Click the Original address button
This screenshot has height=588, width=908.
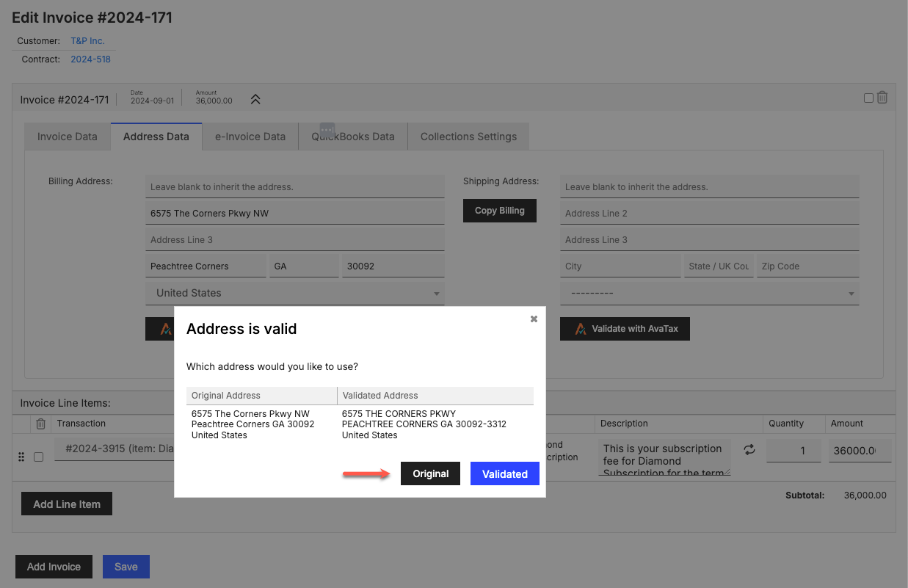click(x=430, y=473)
